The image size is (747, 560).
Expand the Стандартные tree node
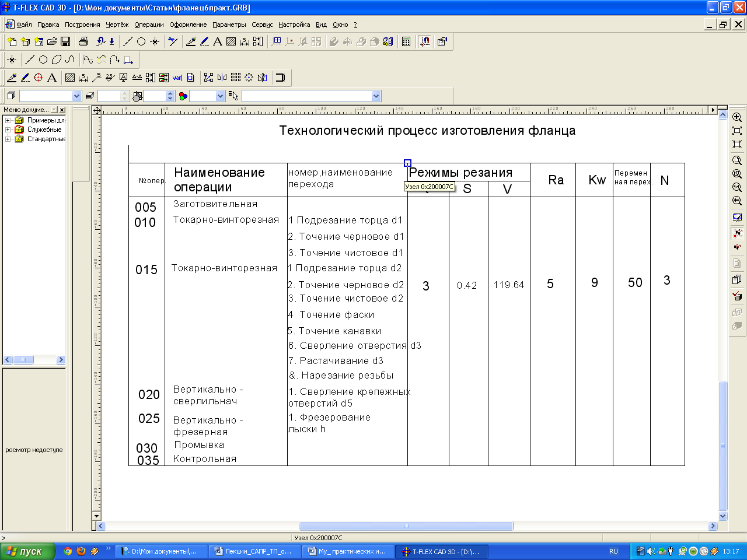(x=8, y=139)
